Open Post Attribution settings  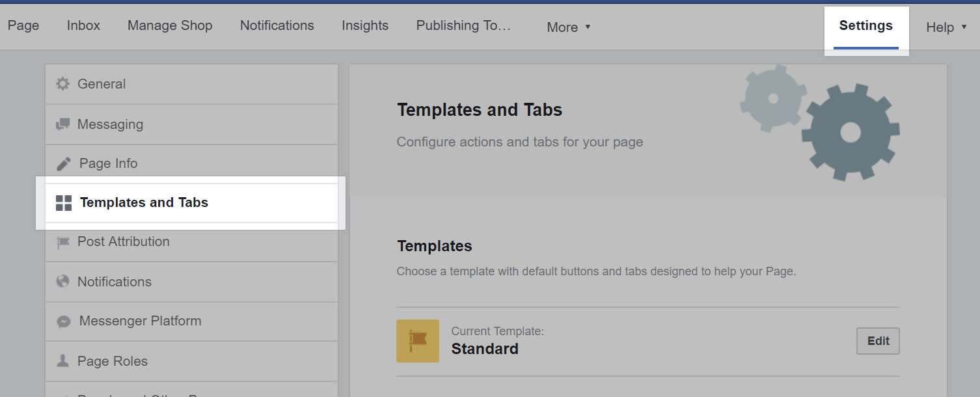click(124, 241)
